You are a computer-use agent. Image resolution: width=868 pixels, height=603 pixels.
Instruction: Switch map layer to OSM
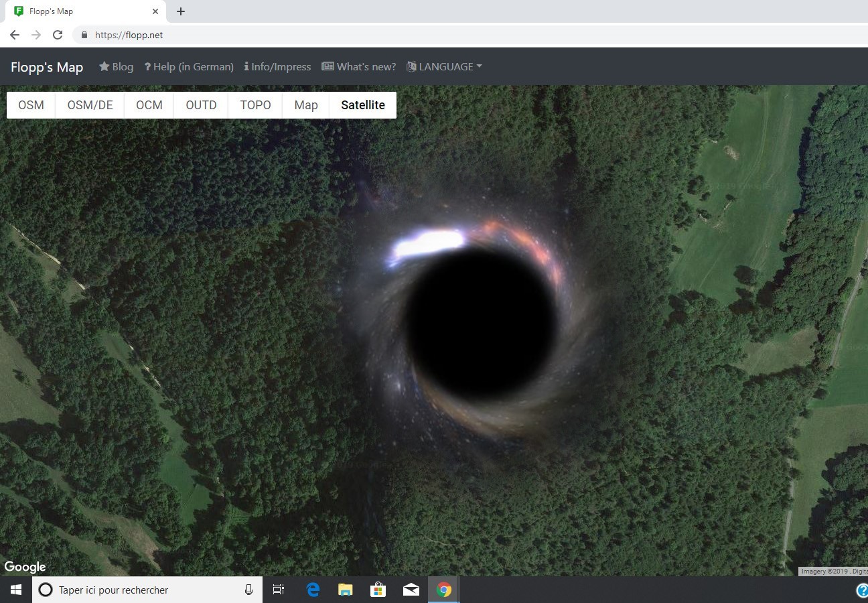31,105
